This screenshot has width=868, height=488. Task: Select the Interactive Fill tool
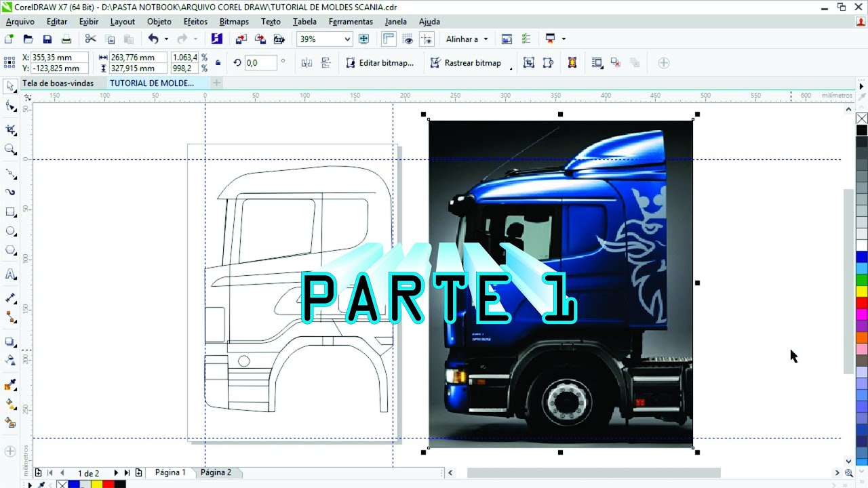coord(10,404)
